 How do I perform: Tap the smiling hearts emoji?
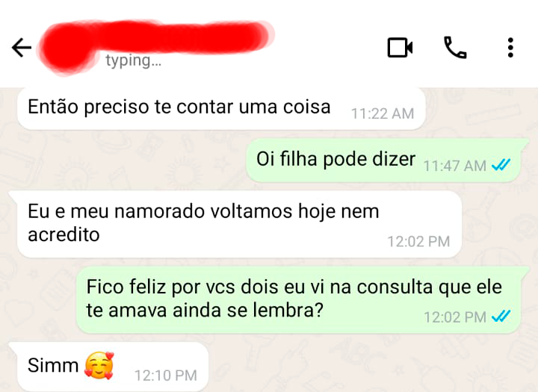click(99, 366)
